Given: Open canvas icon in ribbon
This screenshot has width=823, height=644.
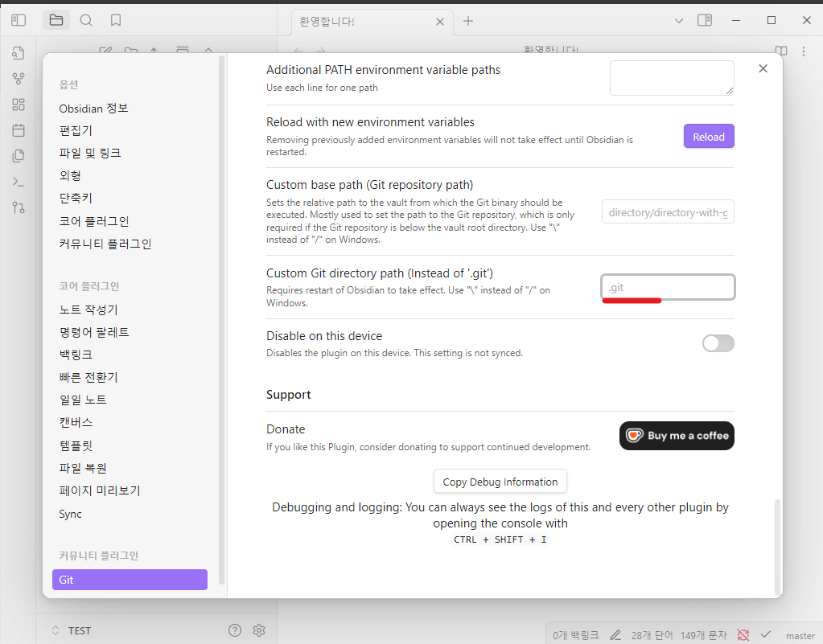Looking at the screenshot, I should [x=19, y=105].
